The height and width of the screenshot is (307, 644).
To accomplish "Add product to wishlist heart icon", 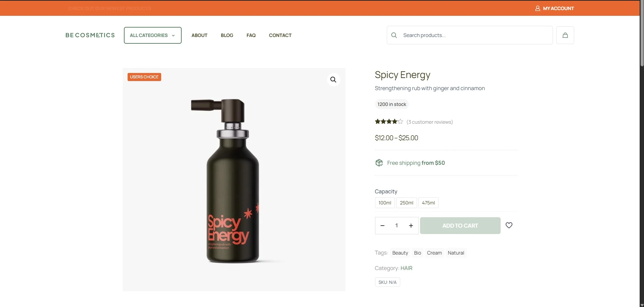I will (509, 225).
